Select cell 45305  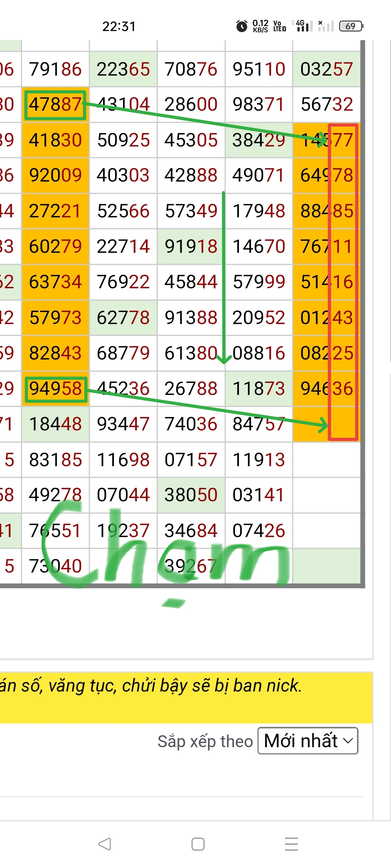click(x=191, y=140)
